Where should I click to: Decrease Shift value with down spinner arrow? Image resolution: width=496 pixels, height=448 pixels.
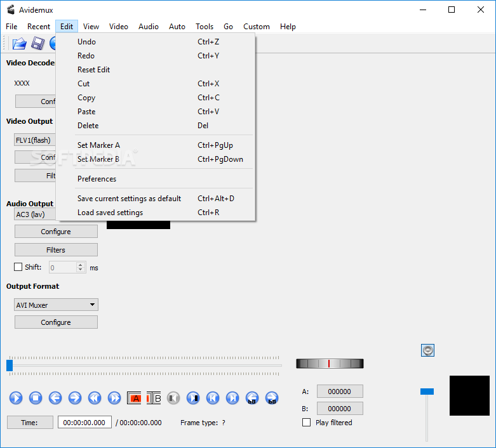tap(81, 270)
